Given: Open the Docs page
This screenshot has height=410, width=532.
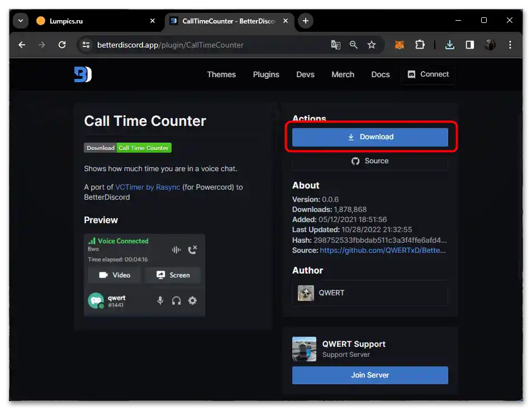Looking at the screenshot, I should point(381,74).
